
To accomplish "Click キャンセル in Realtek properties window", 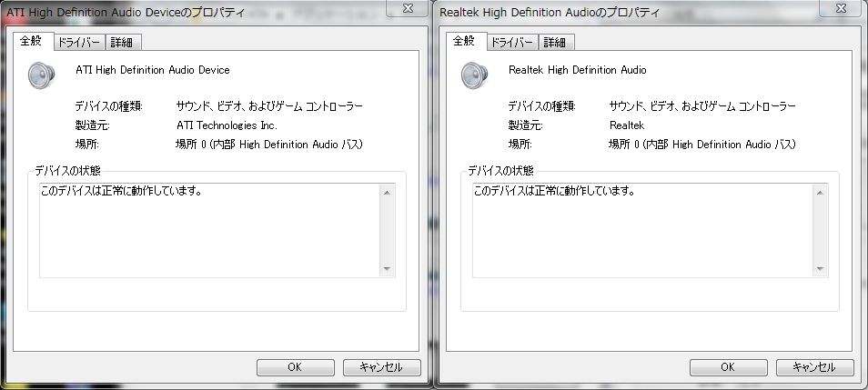I will [814, 367].
